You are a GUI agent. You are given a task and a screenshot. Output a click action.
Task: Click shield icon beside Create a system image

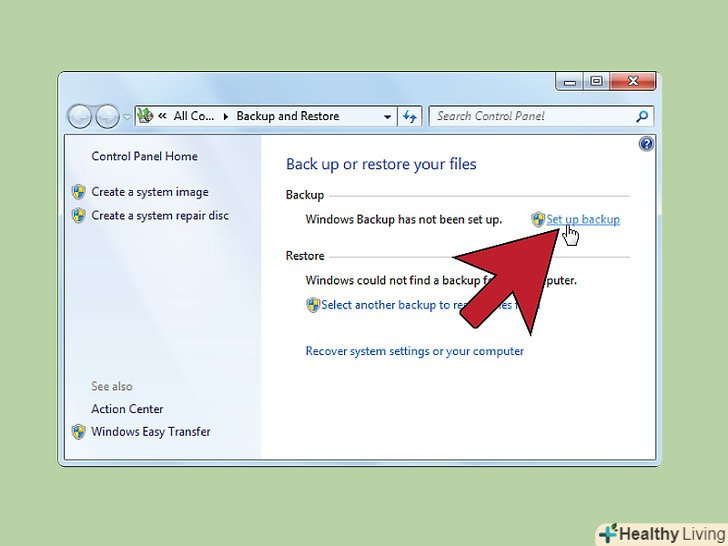[79, 192]
